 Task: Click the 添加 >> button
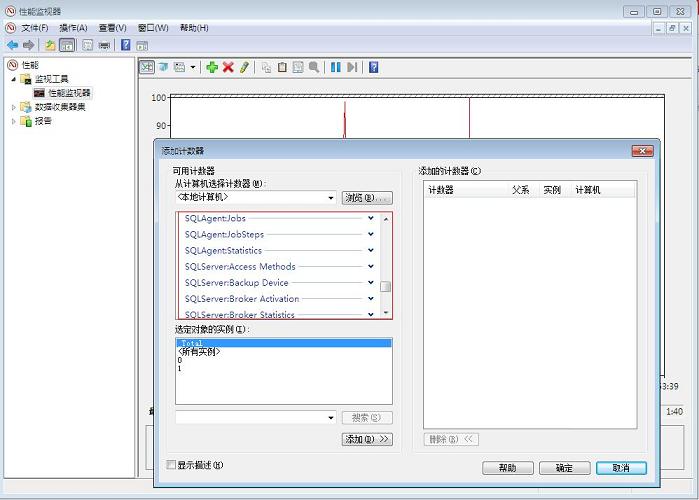pyautogui.click(x=367, y=439)
